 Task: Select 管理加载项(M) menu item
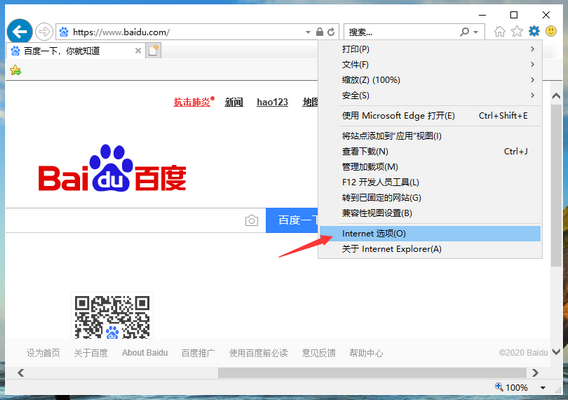pyautogui.click(x=430, y=167)
